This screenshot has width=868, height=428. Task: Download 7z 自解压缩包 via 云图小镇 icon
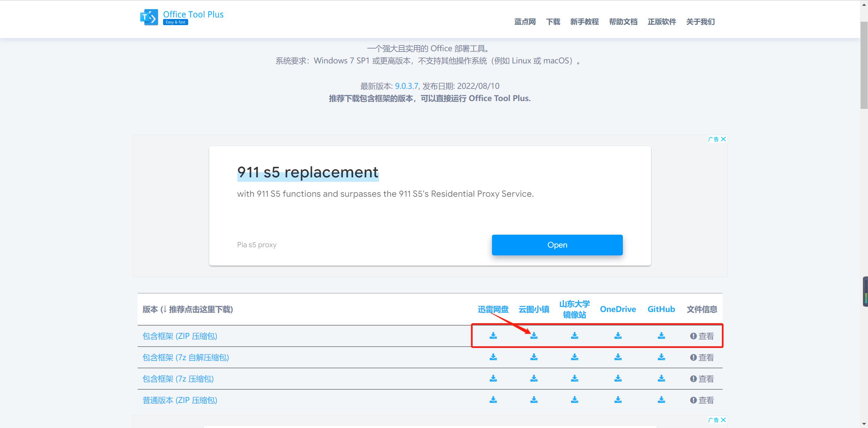(534, 357)
